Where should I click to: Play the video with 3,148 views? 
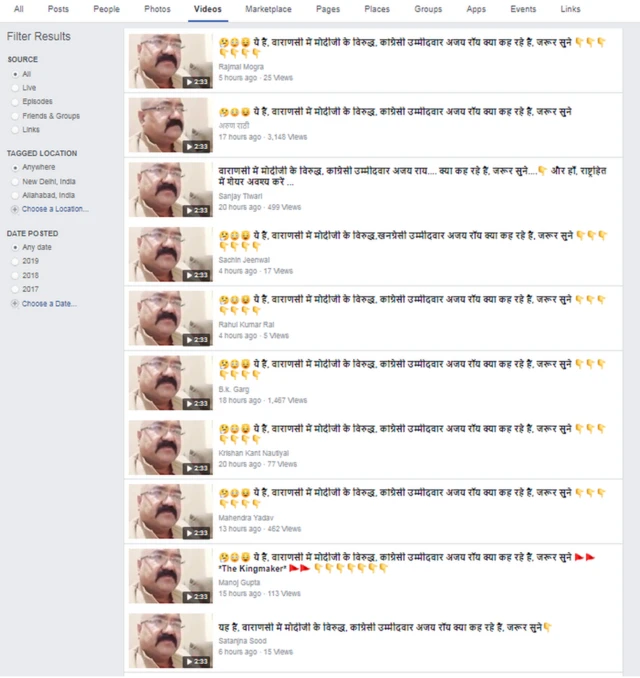(171, 125)
